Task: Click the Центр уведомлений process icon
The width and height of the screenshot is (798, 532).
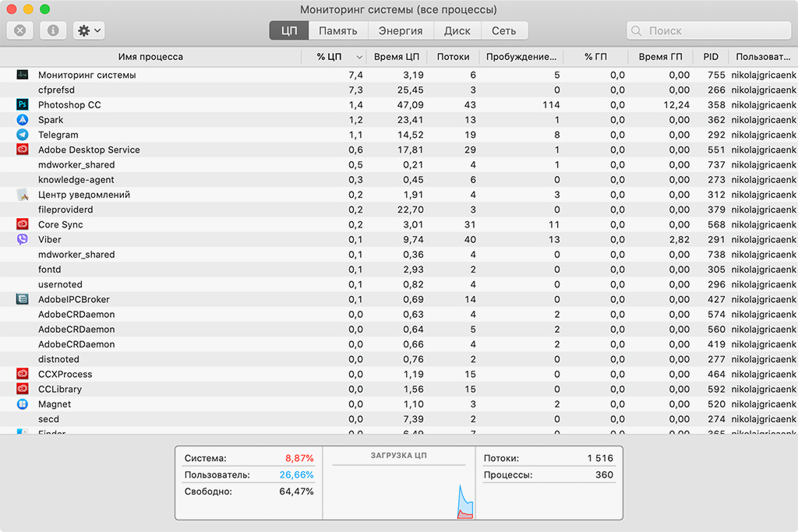Action: (23, 194)
